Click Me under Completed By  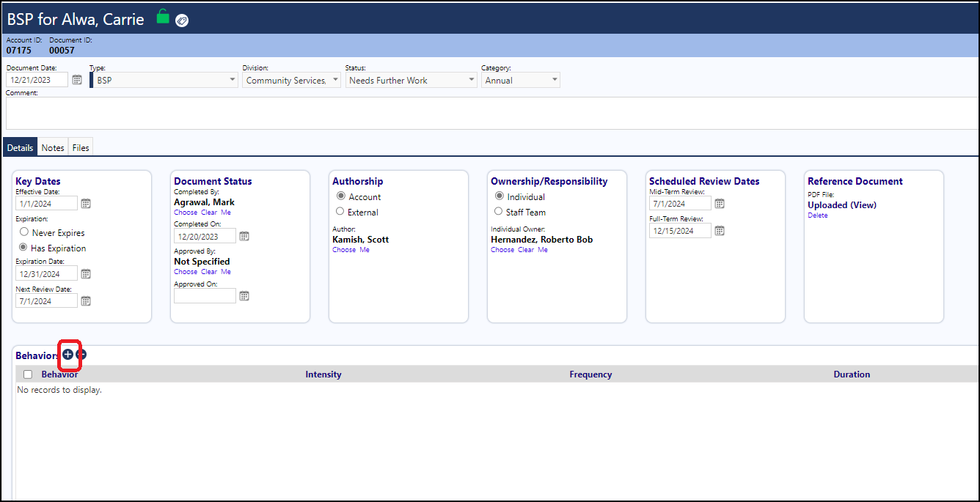[226, 213]
